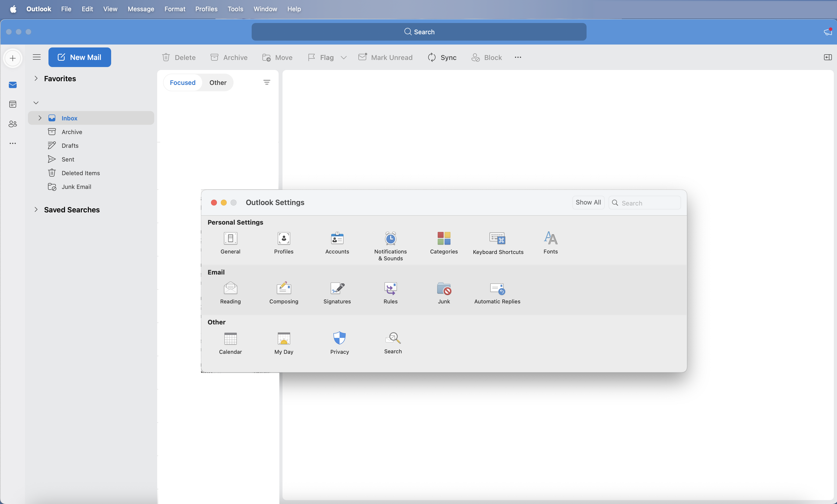This screenshot has height=504, width=837.
Task: Switch to the Other inbox tab
Action: tap(218, 82)
